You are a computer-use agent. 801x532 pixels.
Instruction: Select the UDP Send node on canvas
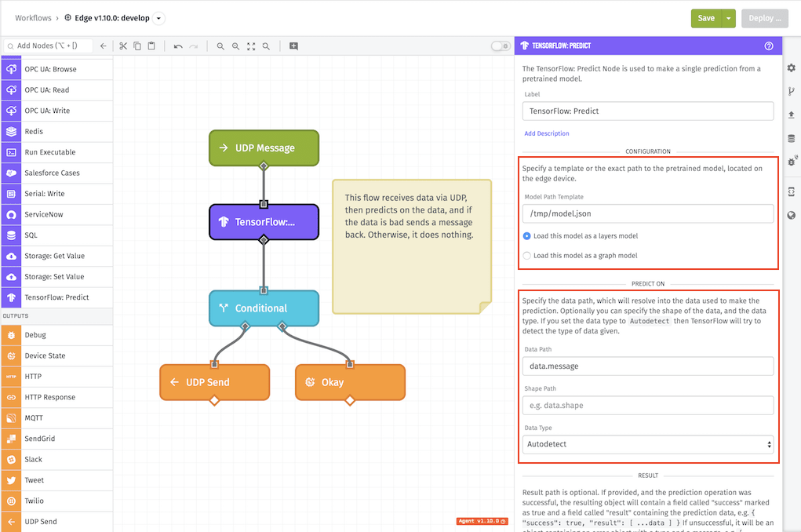pyautogui.click(x=214, y=382)
